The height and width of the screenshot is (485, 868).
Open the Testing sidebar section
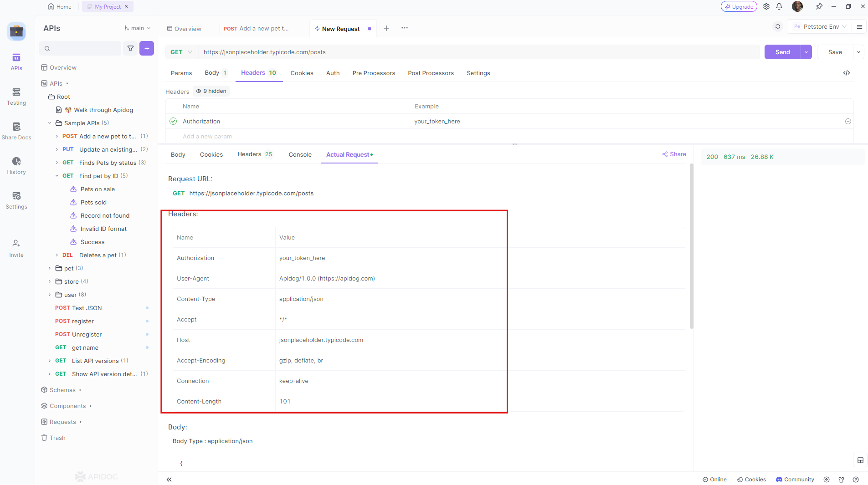point(16,97)
